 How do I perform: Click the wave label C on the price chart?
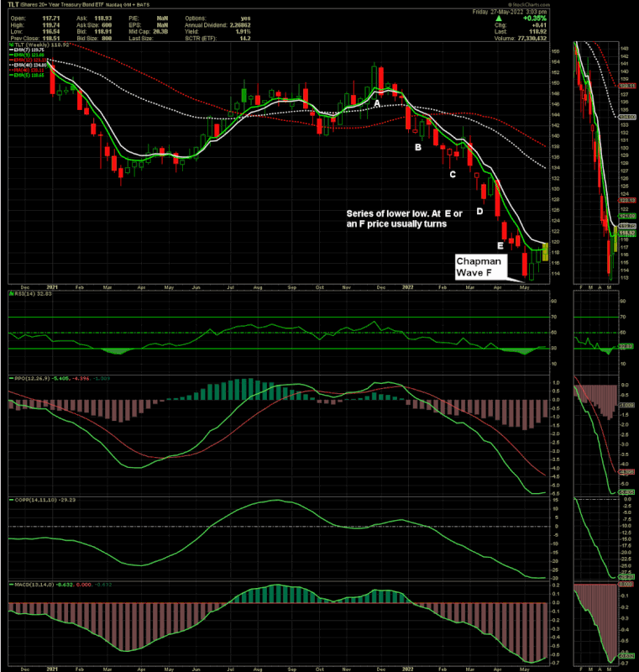click(453, 175)
